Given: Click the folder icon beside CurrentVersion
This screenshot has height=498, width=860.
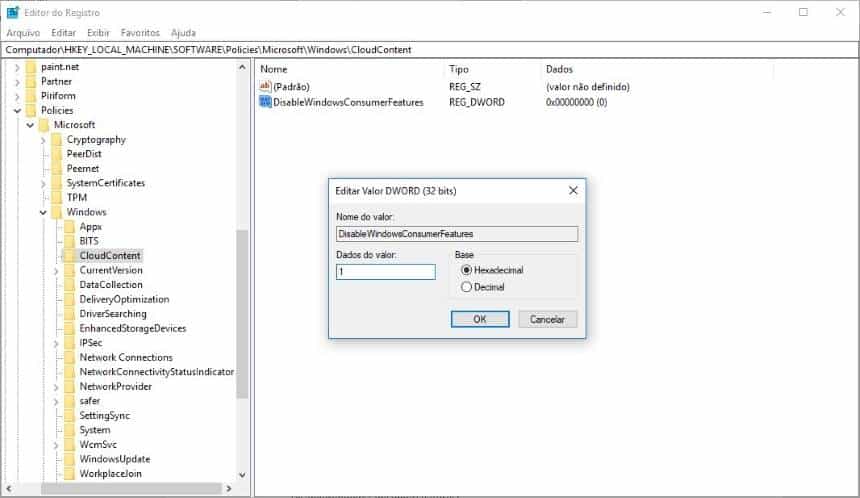Looking at the screenshot, I should tap(70, 270).
